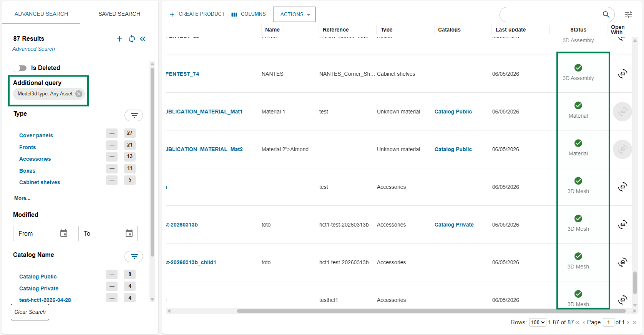Go to the first page arrows
Viewport: 644px width, 335px height.
tap(577, 322)
